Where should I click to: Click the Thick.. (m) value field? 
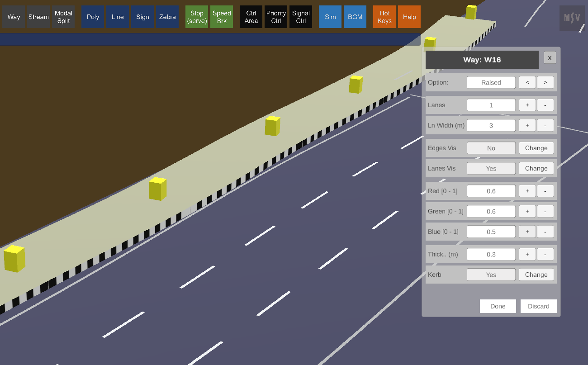point(491,254)
